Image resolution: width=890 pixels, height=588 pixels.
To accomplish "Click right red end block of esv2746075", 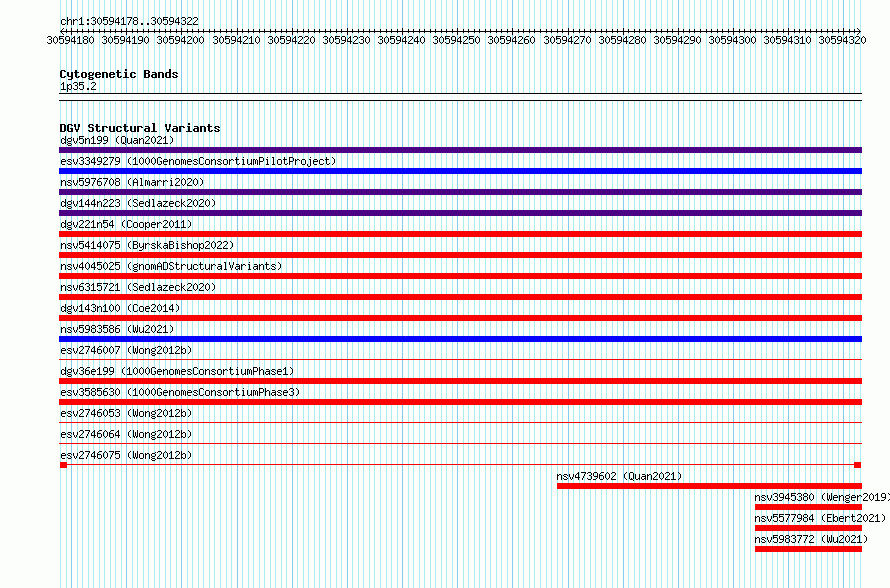I will click(858, 465).
